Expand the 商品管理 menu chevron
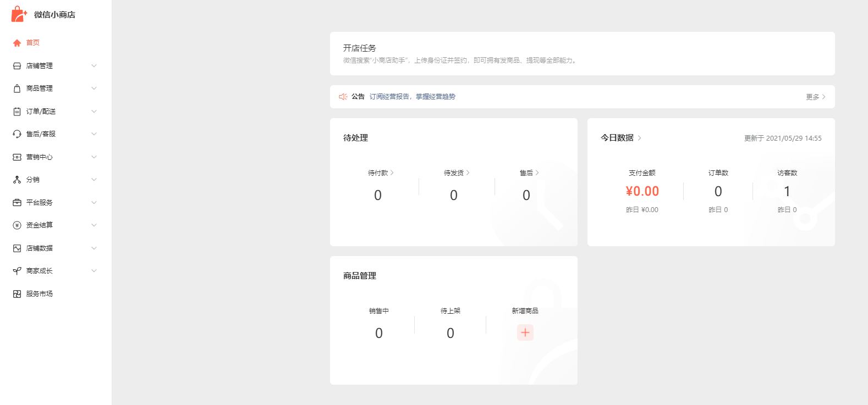868x405 pixels. point(94,88)
